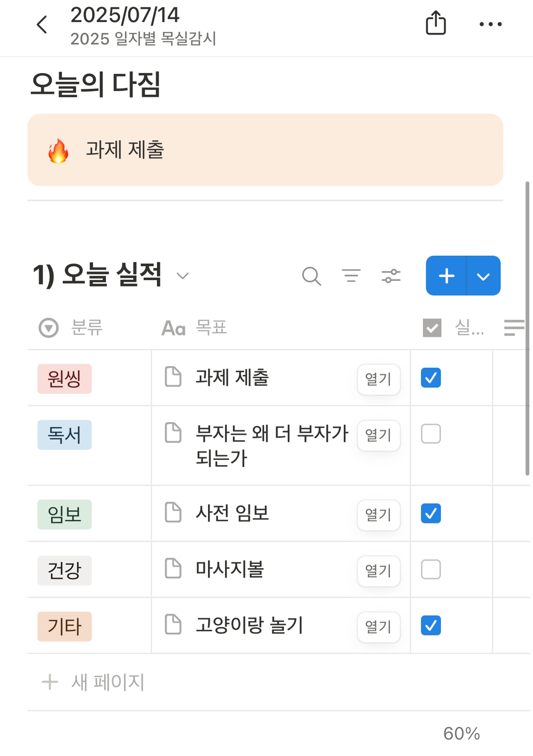Click the database search magnifier icon

(x=311, y=276)
